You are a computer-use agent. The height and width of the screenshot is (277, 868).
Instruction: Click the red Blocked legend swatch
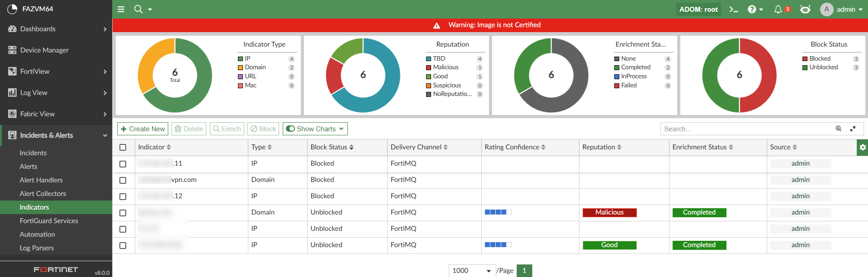(805, 59)
